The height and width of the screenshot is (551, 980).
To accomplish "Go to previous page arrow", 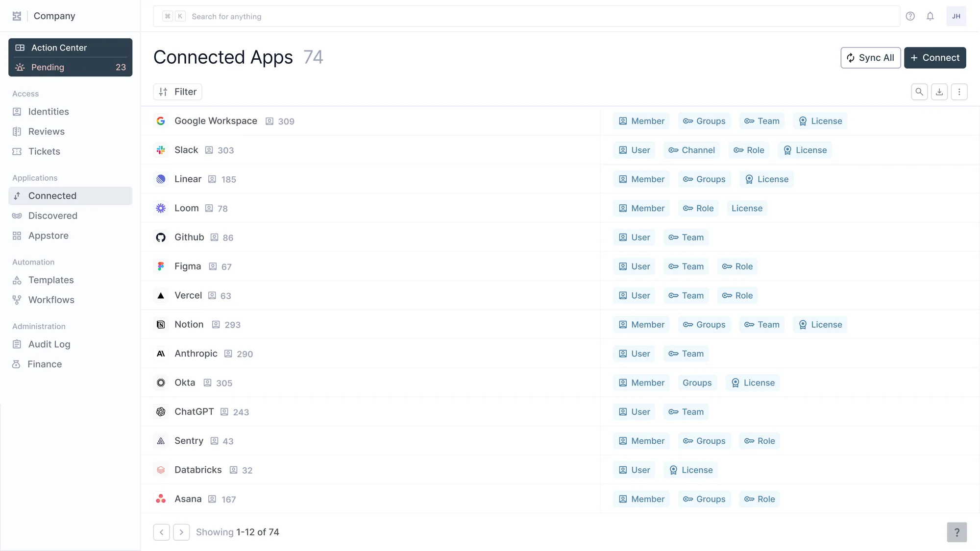I will coord(162,532).
